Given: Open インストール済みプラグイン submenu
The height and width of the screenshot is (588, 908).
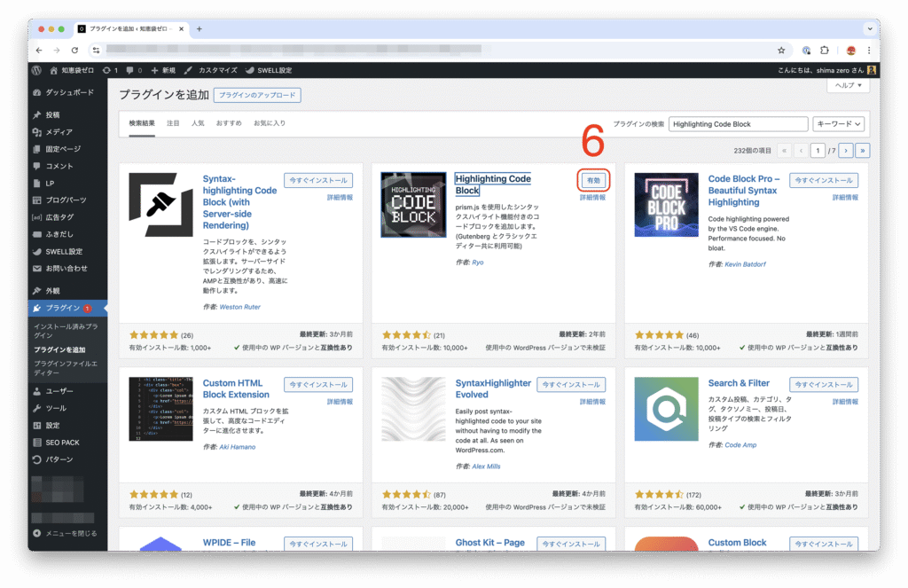Looking at the screenshot, I should pos(66,331).
